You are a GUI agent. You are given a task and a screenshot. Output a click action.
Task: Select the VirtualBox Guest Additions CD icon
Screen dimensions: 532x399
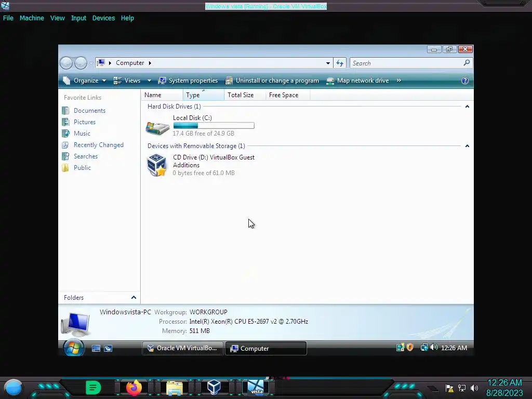157,165
